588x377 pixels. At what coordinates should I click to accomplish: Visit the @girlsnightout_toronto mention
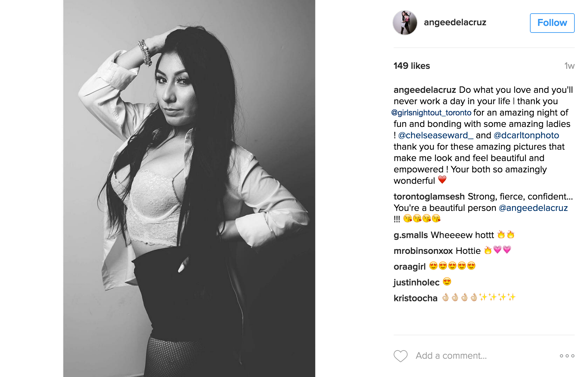(x=431, y=113)
